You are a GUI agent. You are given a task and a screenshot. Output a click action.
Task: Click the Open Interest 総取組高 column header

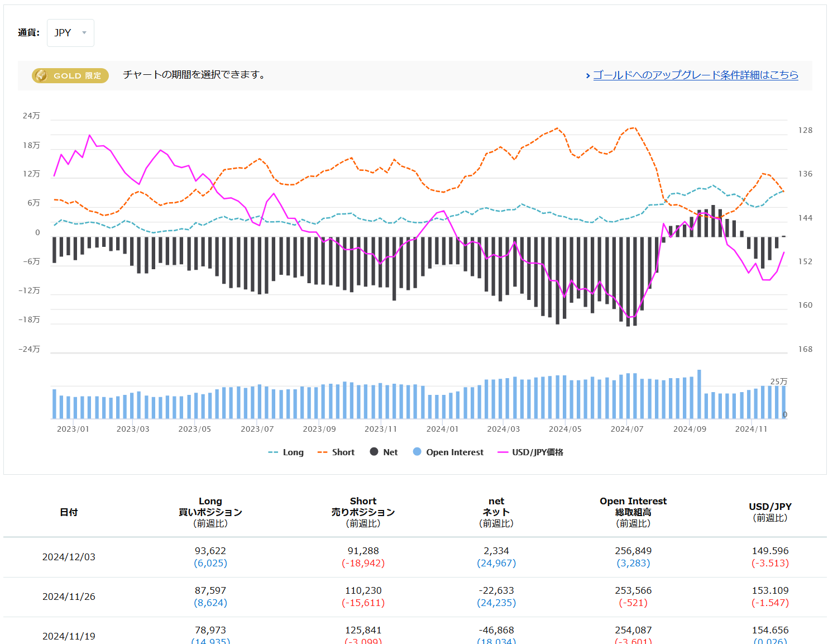point(633,512)
